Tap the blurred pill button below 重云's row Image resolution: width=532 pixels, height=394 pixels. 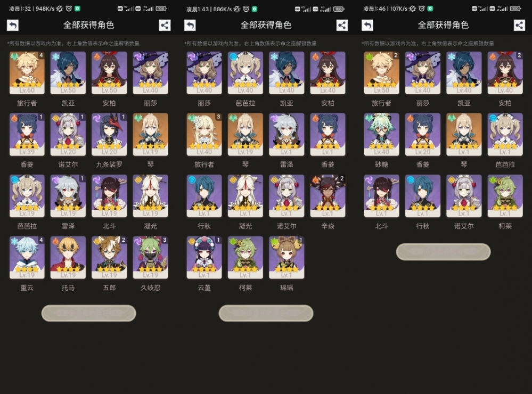pyautogui.click(x=89, y=313)
